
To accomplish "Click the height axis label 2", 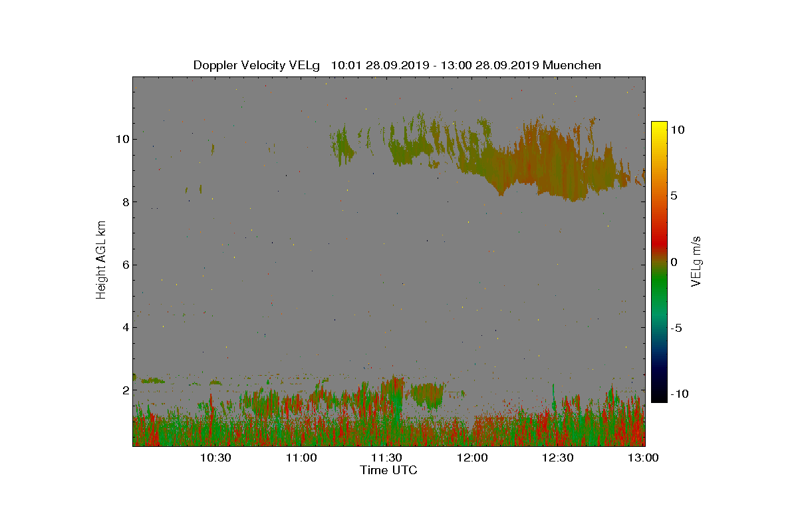I will click(124, 390).
